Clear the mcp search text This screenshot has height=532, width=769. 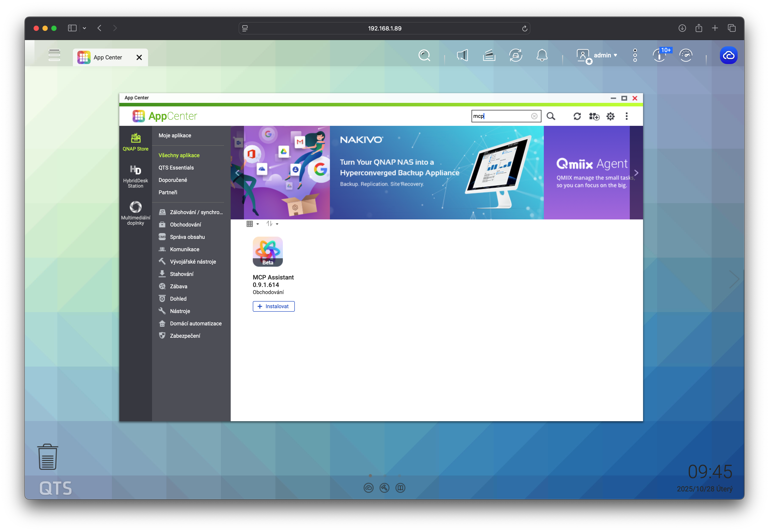click(x=534, y=116)
